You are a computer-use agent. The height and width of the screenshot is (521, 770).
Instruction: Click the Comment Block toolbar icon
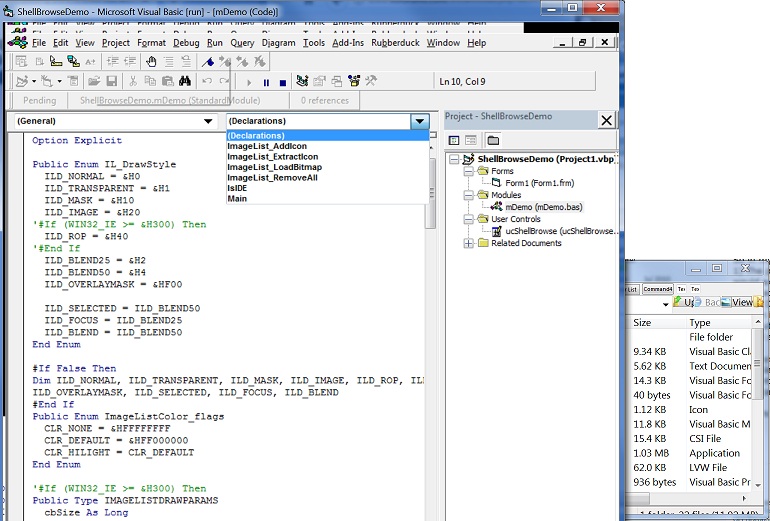(168, 62)
